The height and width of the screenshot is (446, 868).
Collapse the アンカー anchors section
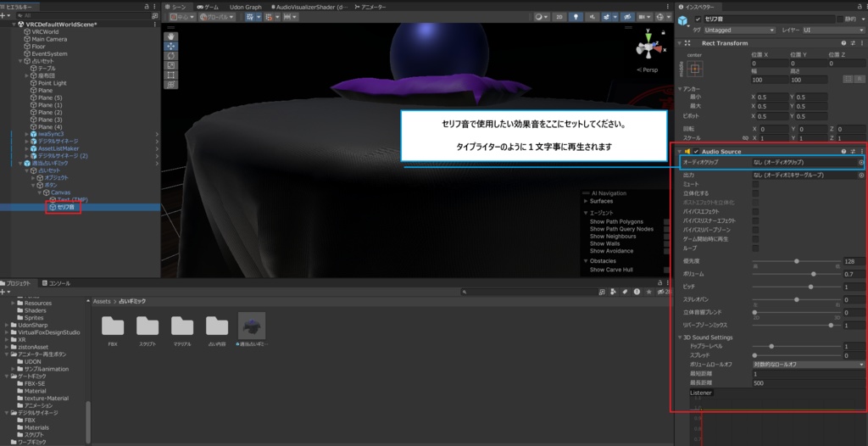680,89
